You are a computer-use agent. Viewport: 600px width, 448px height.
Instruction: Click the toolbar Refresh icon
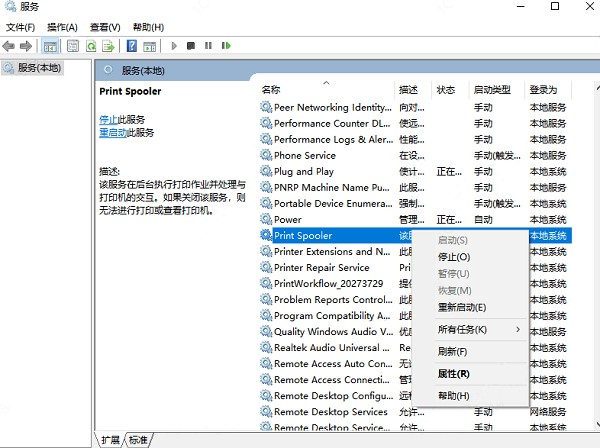(91, 46)
